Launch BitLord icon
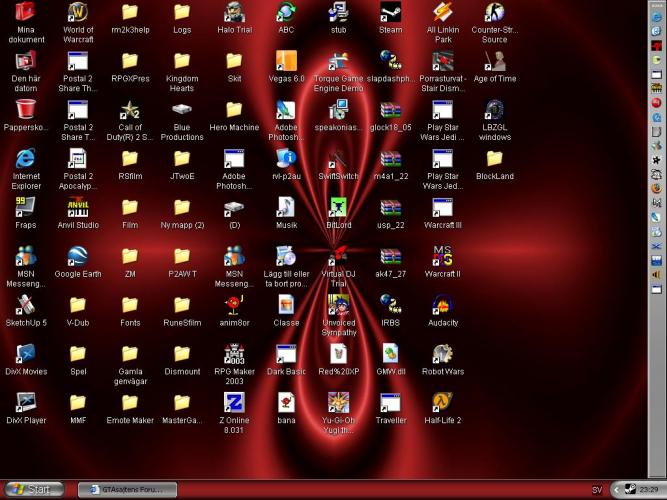 338,207
